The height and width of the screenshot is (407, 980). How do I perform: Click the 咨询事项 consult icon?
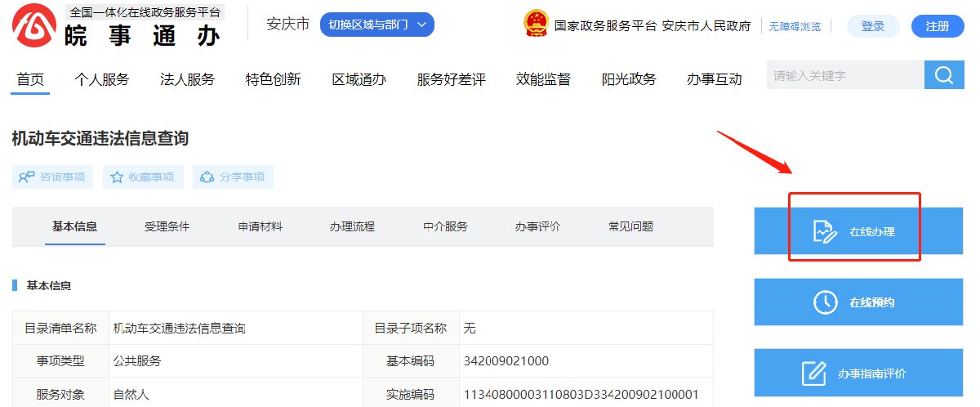point(27,177)
